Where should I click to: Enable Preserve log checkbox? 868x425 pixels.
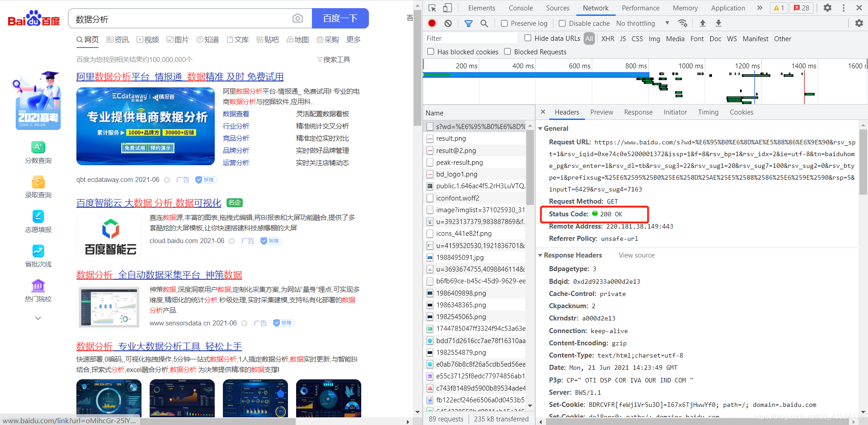coord(505,23)
